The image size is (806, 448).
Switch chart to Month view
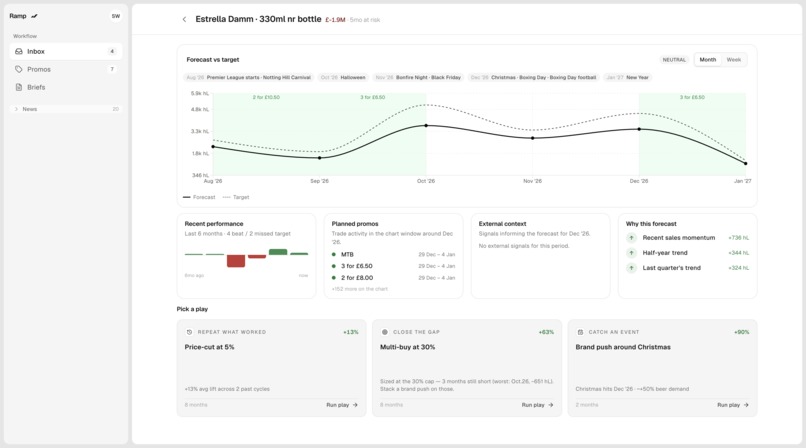(708, 60)
